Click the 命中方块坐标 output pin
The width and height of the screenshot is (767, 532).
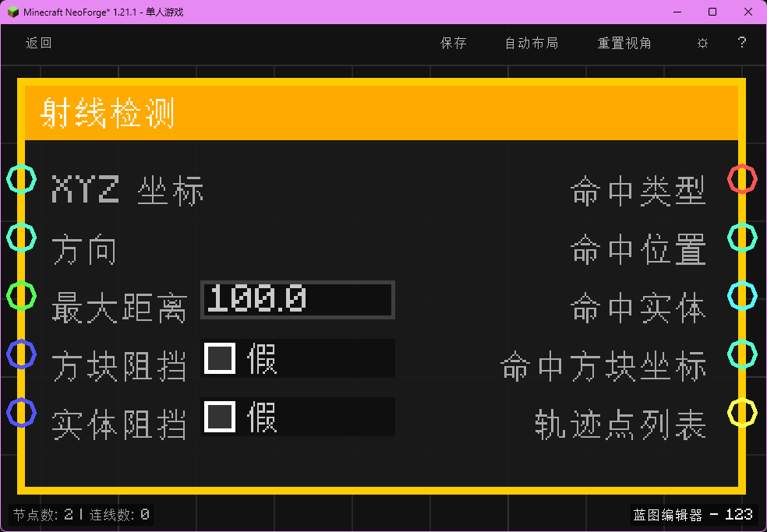(x=743, y=354)
